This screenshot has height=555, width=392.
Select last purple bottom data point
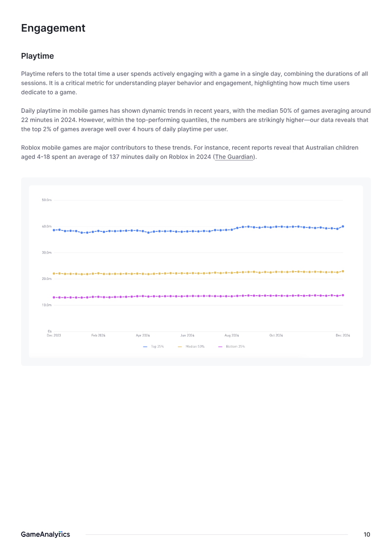[x=343, y=295]
